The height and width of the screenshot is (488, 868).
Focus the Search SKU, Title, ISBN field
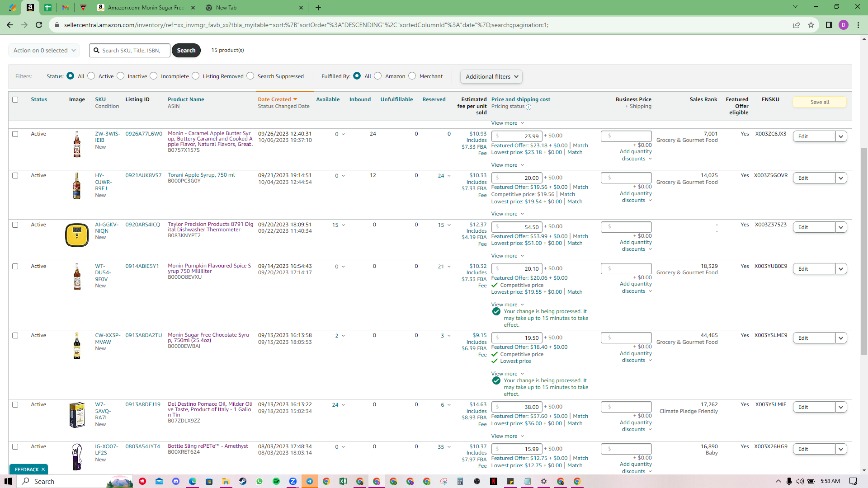[x=130, y=51]
